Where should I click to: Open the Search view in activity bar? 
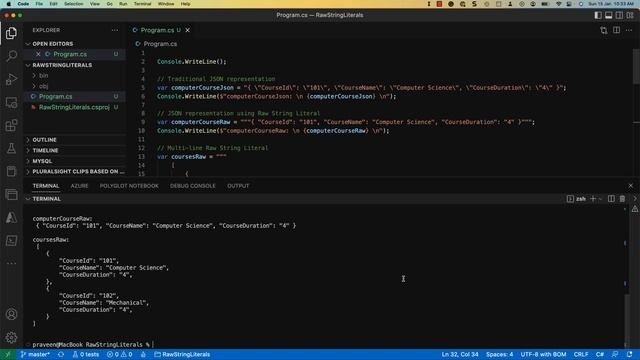[11, 56]
